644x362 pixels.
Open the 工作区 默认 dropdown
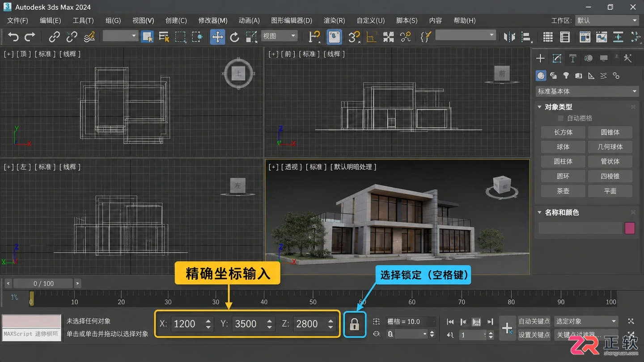pos(607,21)
